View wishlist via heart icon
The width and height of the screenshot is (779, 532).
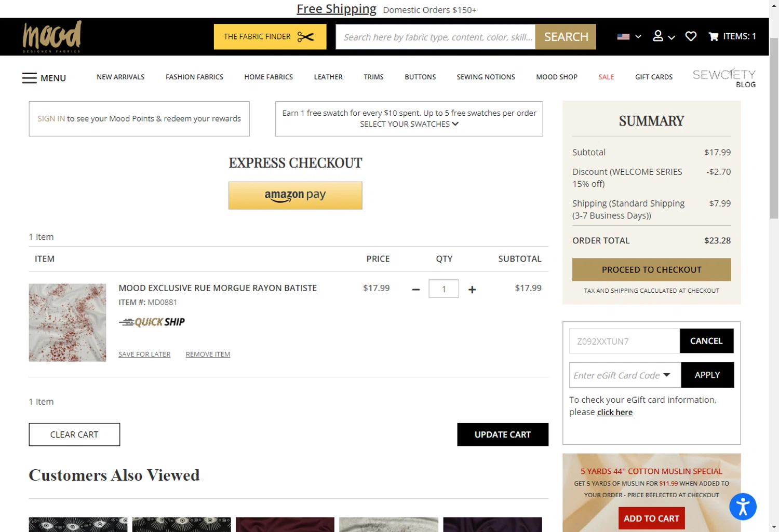(x=691, y=36)
